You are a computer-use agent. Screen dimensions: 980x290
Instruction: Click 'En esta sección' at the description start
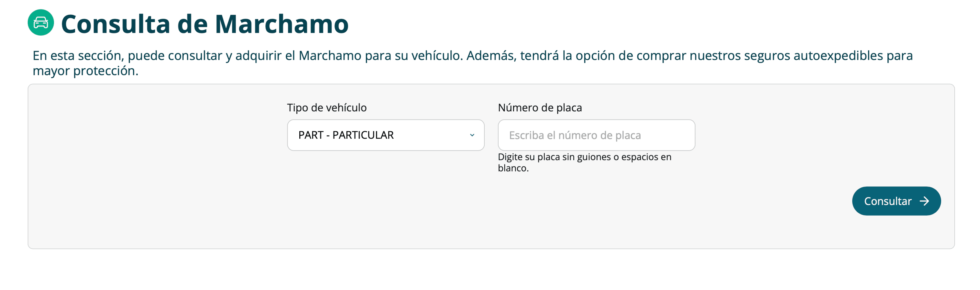click(x=78, y=56)
